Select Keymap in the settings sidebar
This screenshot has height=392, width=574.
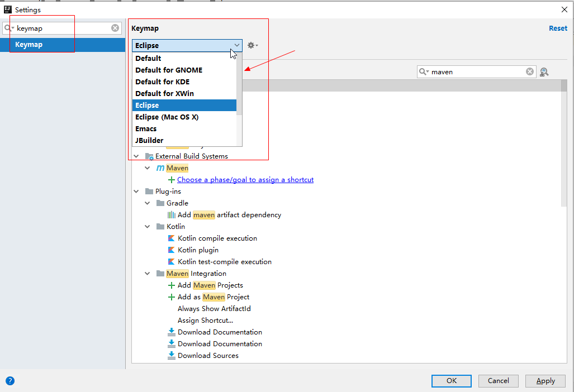coord(63,45)
